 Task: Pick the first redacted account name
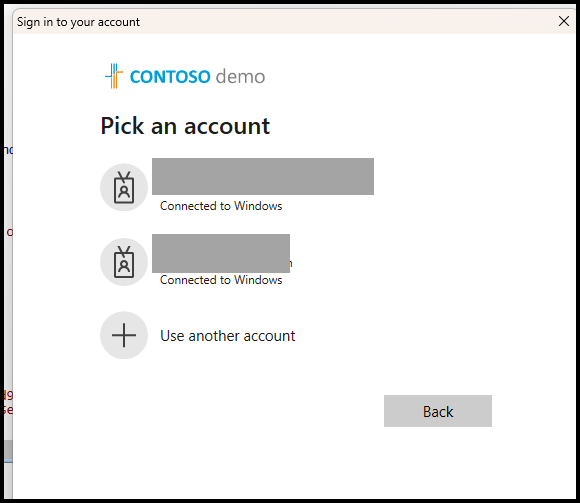263,176
